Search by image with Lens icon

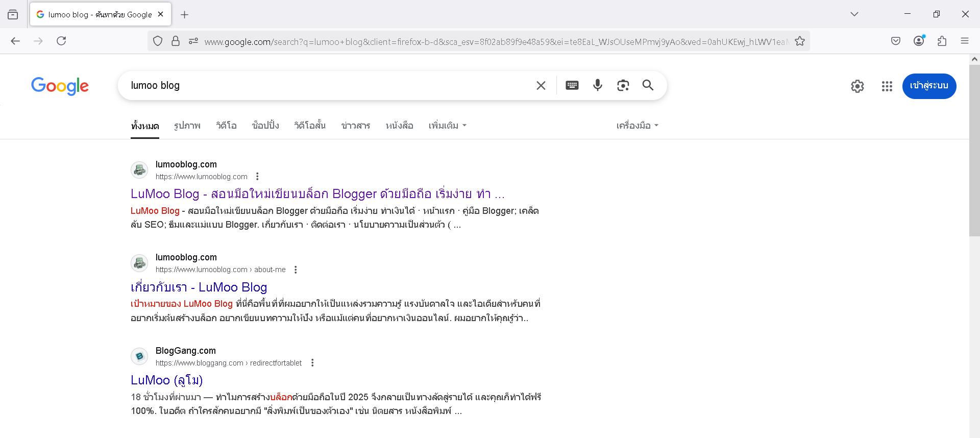(623, 85)
